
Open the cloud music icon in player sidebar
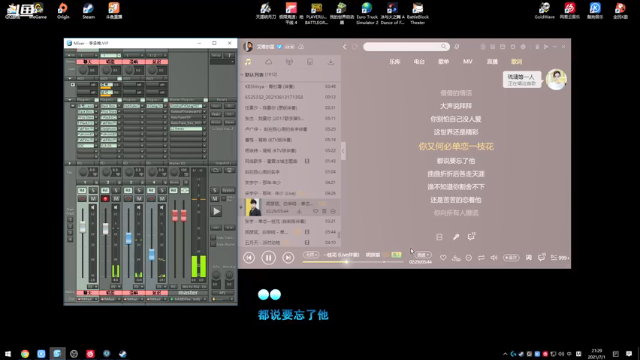tap(269, 62)
